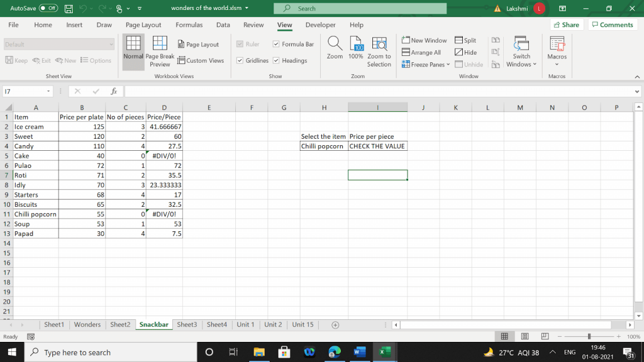This screenshot has width=644, height=362.
Task: Open the Macros button
Action: point(557,49)
